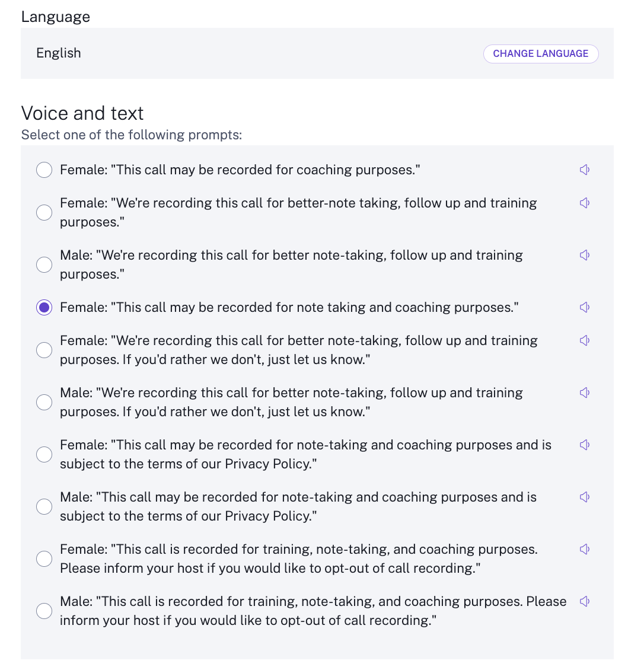Select the male Privacy Policy prompt
The image size is (644, 670).
coord(44,506)
